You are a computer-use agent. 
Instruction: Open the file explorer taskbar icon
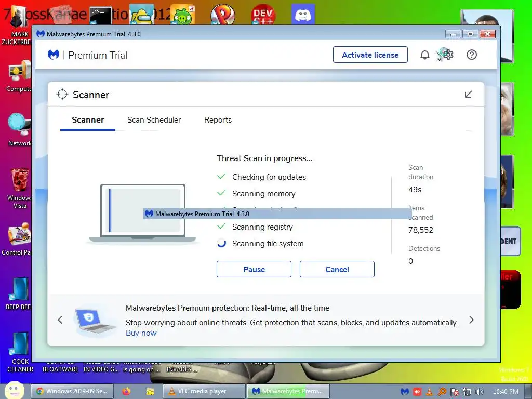pyautogui.click(x=150, y=391)
